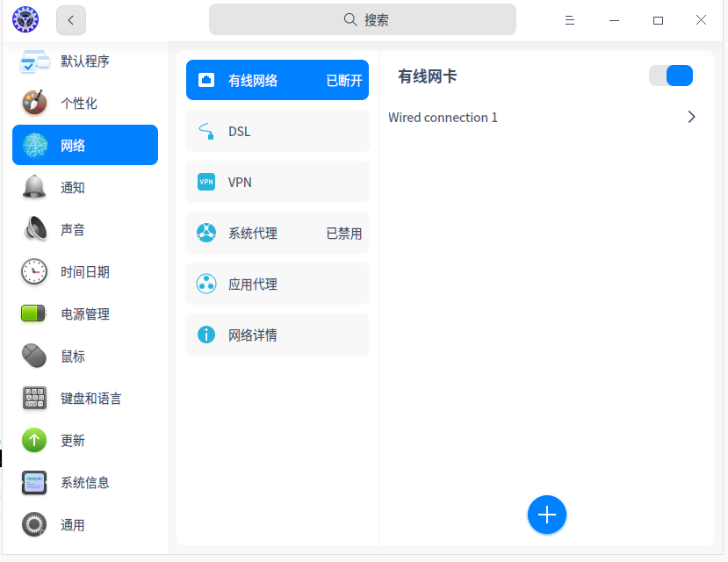Click the General settings gear icon
728x562 pixels.
(x=34, y=524)
